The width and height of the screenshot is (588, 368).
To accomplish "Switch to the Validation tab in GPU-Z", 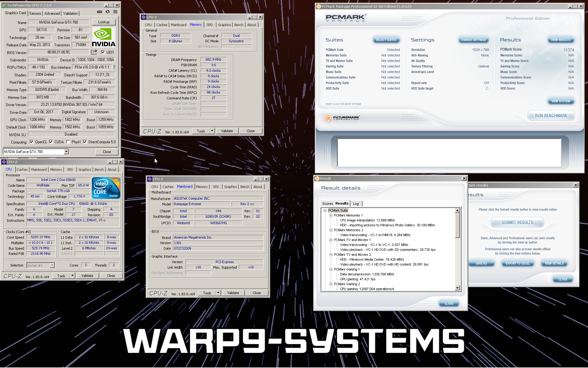I will [x=70, y=13].
